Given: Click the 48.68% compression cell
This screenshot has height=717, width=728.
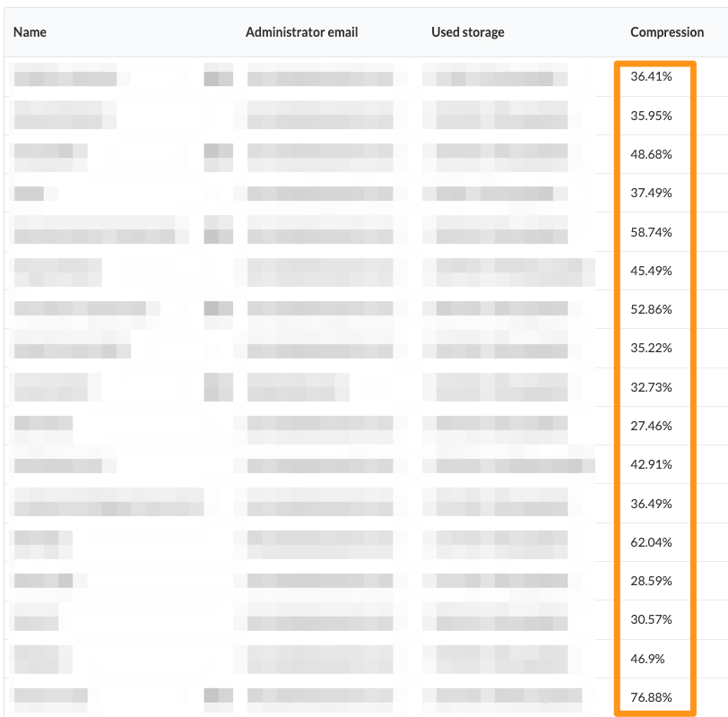Looking at the screenshot, I should point(651,154).
